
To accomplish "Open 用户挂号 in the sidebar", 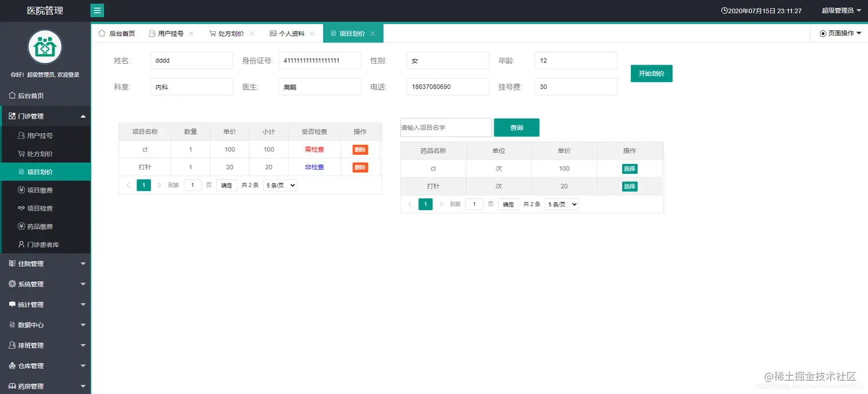I will pos(45,136).
